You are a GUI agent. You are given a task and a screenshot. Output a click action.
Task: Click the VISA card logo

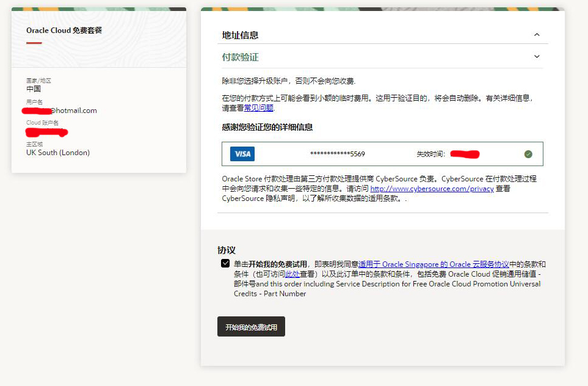pos(242,154)
